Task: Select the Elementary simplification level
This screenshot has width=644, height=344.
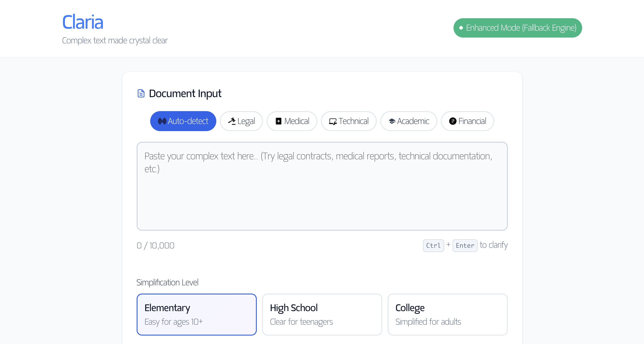Action: coord(196,314)
